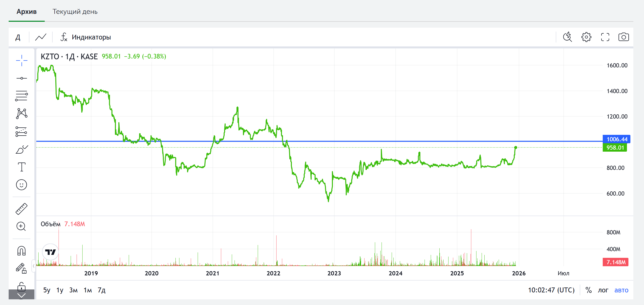Screen dimensions: 644x305
Task: Toggle percent scale mode
Action: 588,290
